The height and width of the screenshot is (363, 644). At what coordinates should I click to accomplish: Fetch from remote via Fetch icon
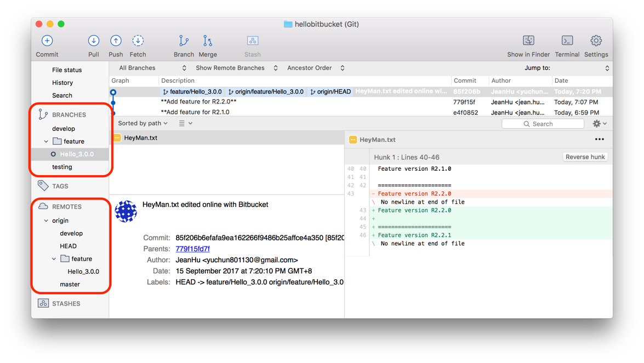[138, 41]
